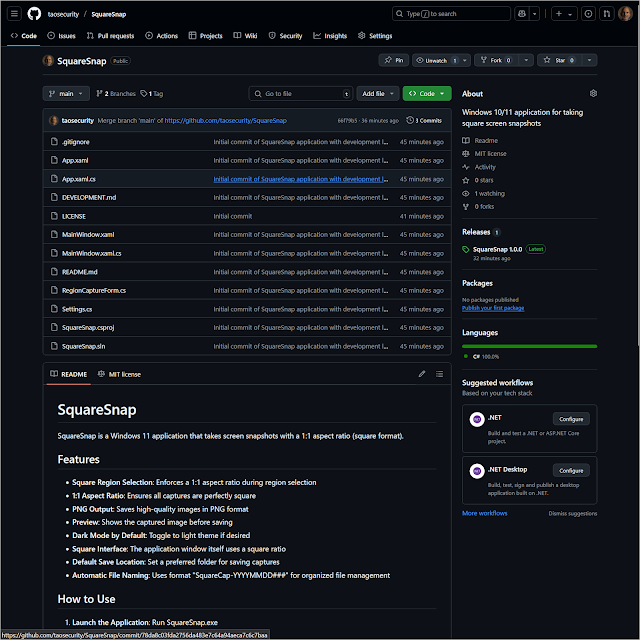Image resolution: width=640 pixels, height=640 pixels.
Task: View issues icon in top header
Action: click(588, 14)
